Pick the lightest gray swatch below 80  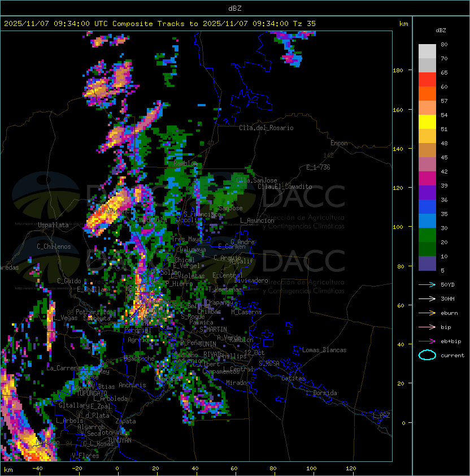427,51
